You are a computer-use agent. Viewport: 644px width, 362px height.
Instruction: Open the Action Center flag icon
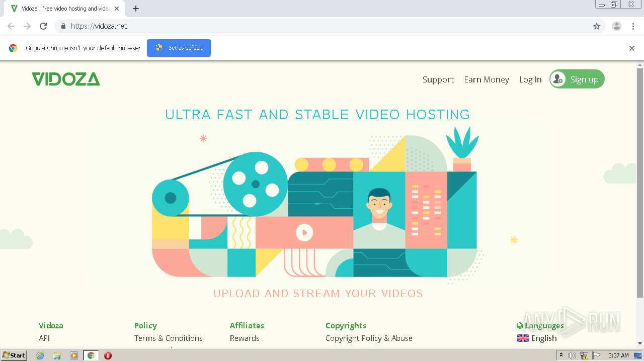click(596, 355)
